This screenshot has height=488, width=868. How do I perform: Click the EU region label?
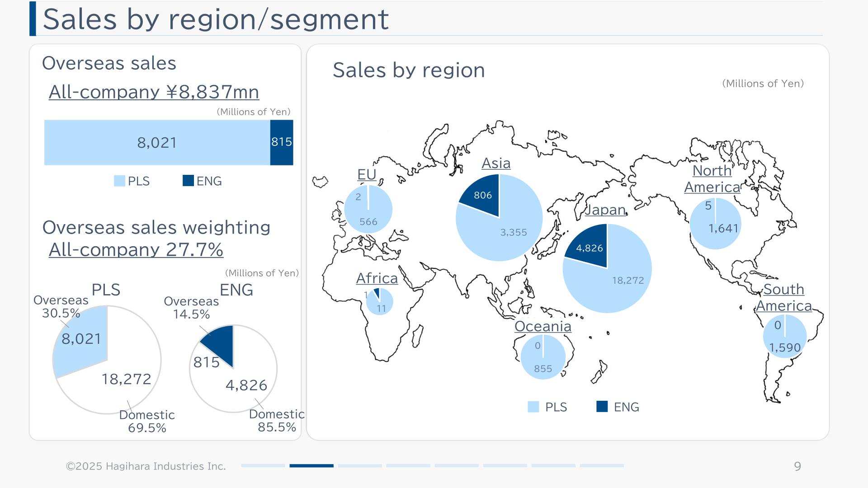pos(367,174)
